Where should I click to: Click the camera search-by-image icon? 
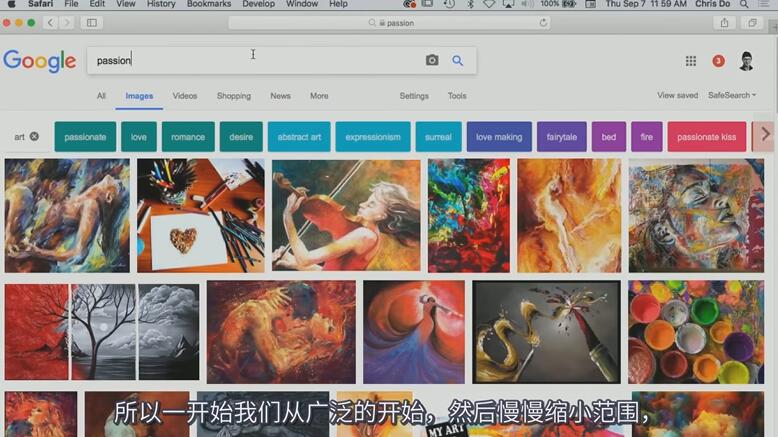pyautogui.click(x=432, y=61)
